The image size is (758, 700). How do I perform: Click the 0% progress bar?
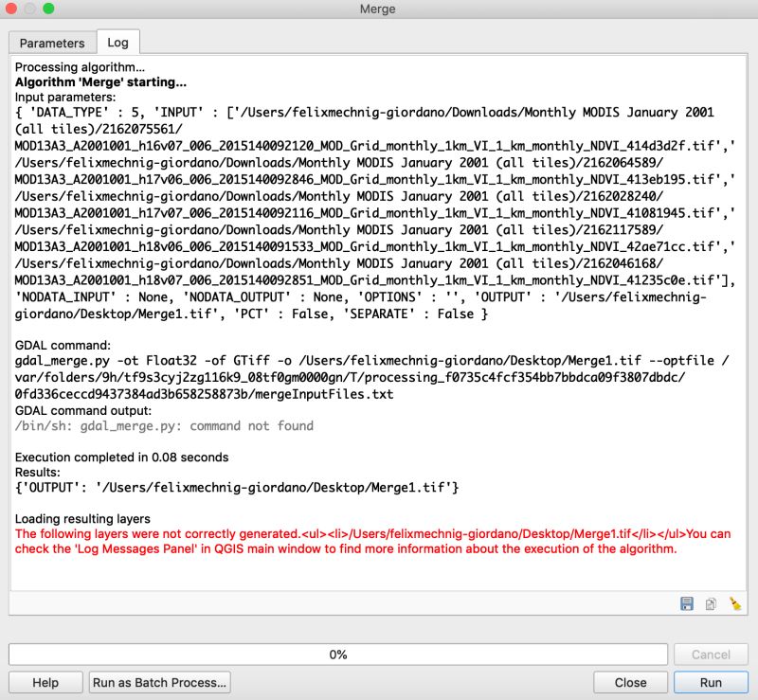pyautogui.click(x=338, y=654)
